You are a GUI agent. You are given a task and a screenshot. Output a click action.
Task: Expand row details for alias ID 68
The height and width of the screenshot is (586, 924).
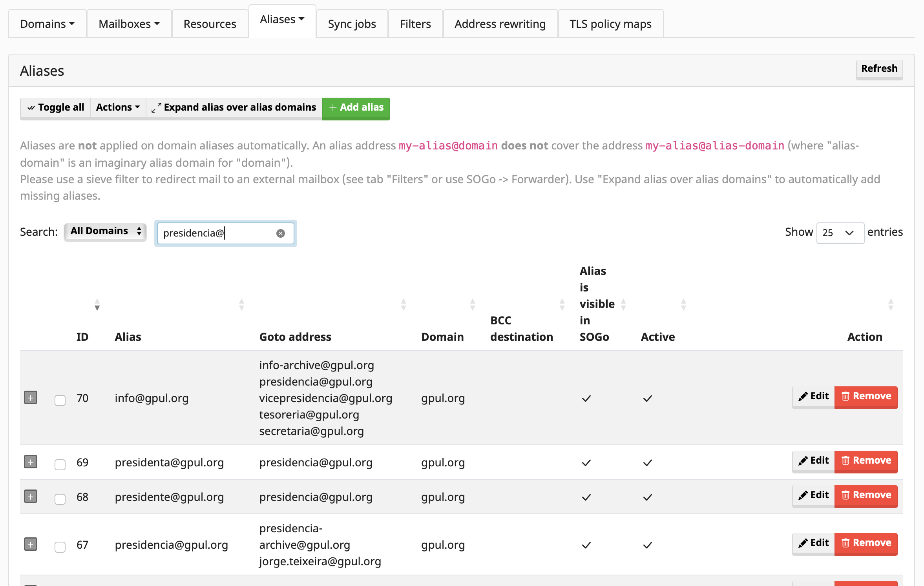click(31, 496)
